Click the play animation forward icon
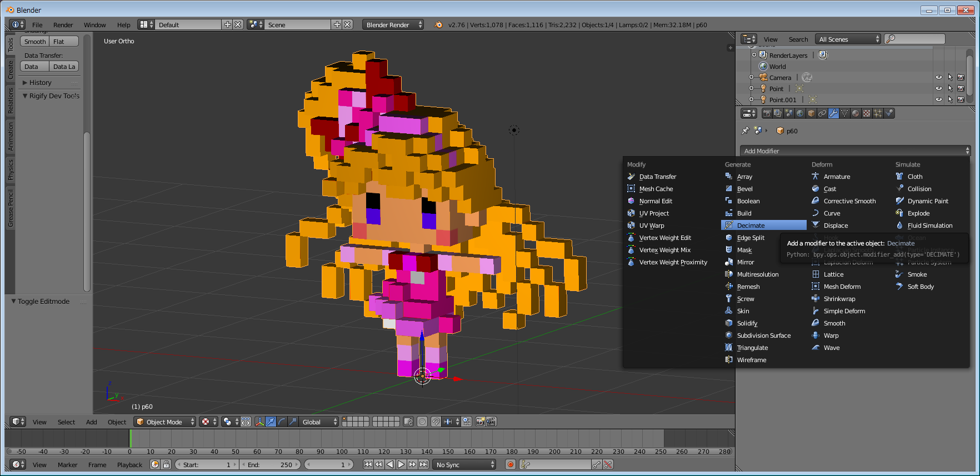The height and width of the screenshot is (476, 980). pos(401,464)
